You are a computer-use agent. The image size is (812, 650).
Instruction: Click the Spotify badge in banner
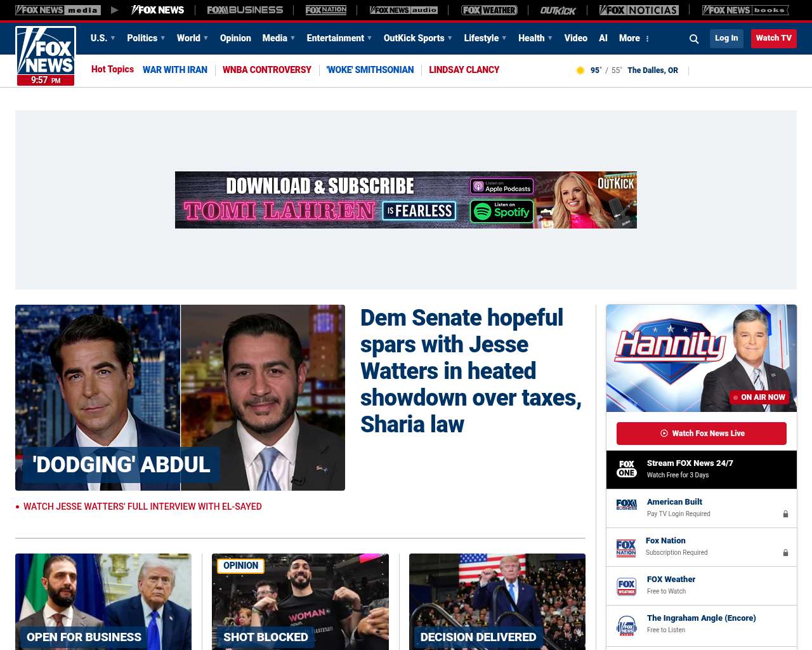pos(502,211)
